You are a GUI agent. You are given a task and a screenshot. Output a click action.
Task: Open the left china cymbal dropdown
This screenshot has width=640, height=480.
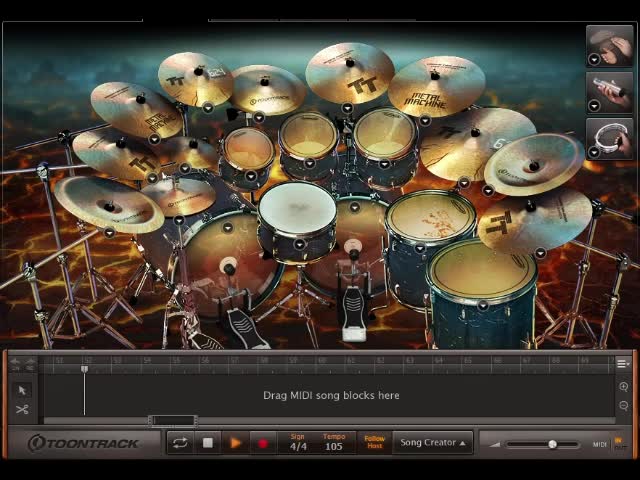click(x=109, y=233)
